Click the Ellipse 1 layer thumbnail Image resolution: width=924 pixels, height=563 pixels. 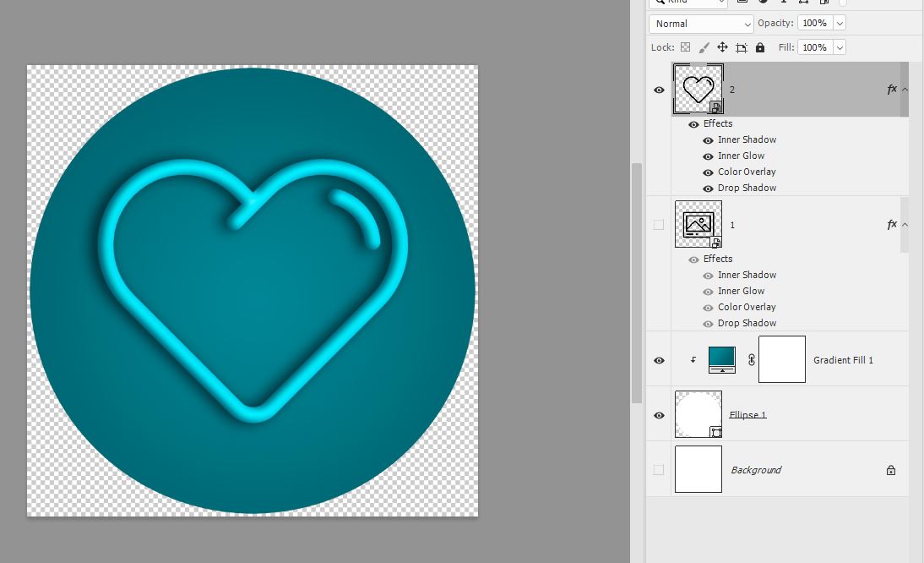(x=698, y=414)
